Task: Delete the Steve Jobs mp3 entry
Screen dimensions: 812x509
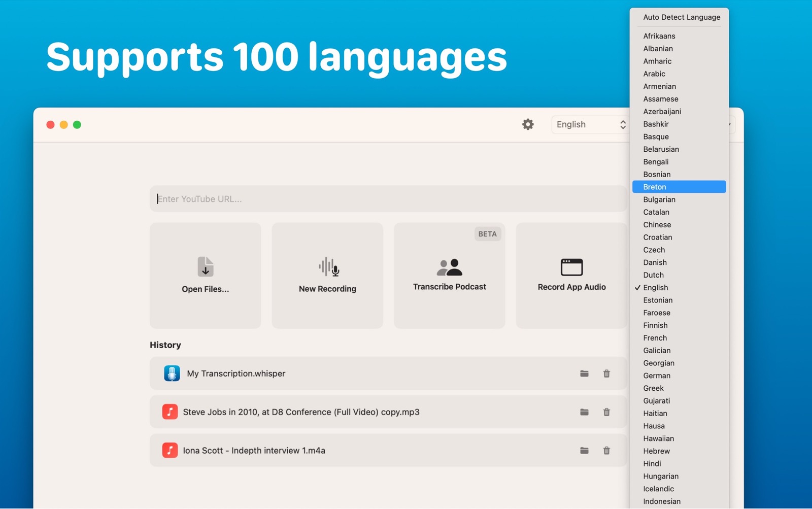Action: (606, 412)
